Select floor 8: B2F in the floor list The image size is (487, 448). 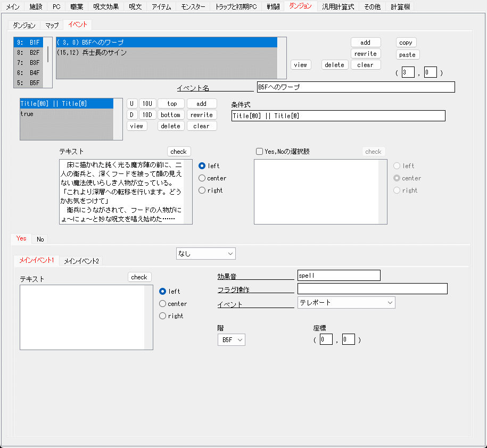tap(28, 53)
